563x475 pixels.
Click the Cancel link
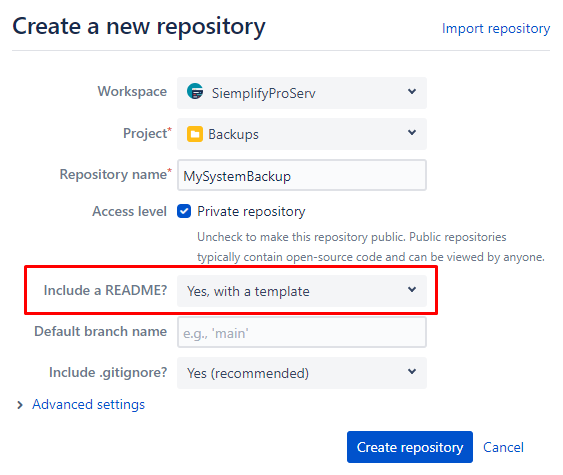coord(503,447)
